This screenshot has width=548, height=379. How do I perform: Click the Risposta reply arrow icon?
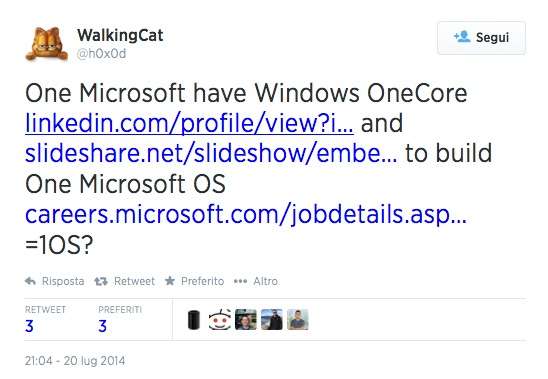pyautogui.click(x=30, y=281)
